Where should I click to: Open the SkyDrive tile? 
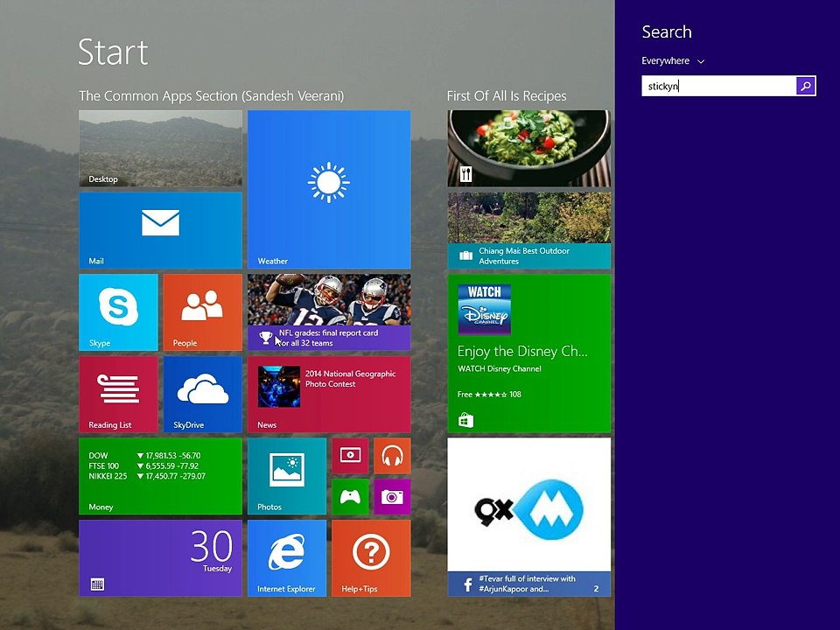202,395
